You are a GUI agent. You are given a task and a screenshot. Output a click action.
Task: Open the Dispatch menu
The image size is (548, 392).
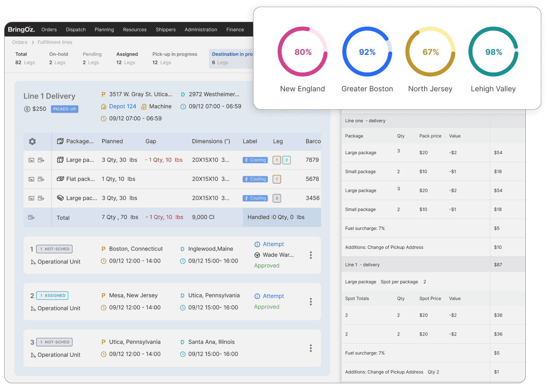tap(76, 30)
